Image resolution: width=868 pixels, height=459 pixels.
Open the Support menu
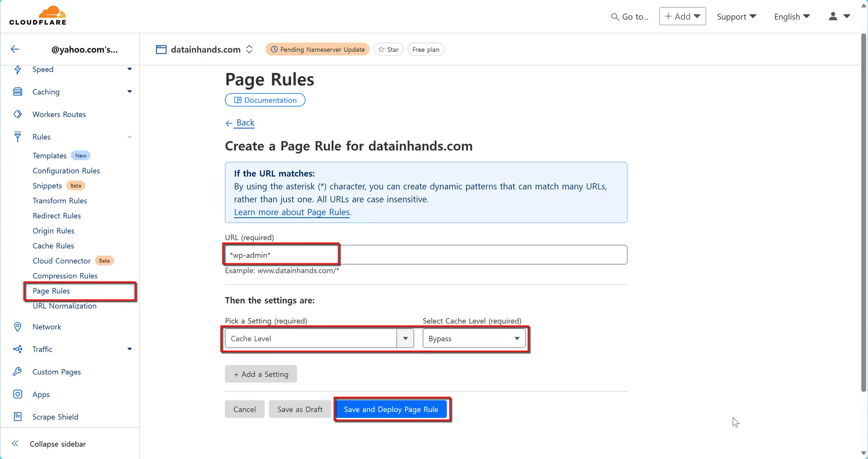(x=736, y=16)
